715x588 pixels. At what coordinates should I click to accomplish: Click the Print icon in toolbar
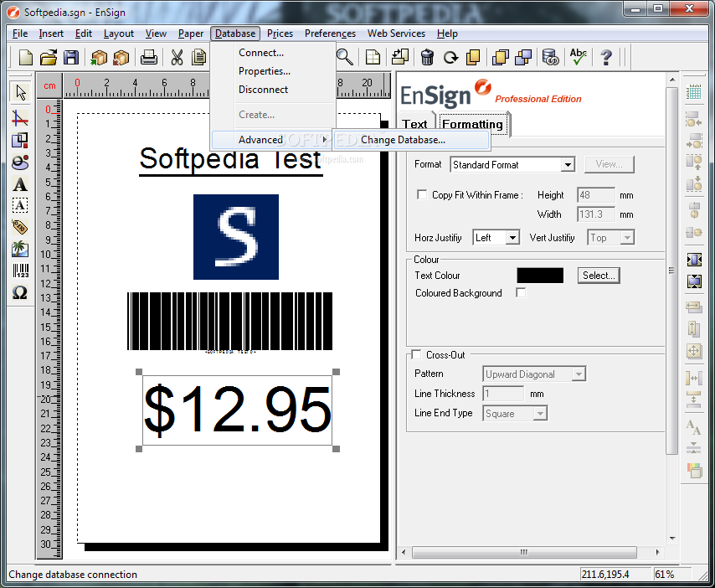pos(149,58)
